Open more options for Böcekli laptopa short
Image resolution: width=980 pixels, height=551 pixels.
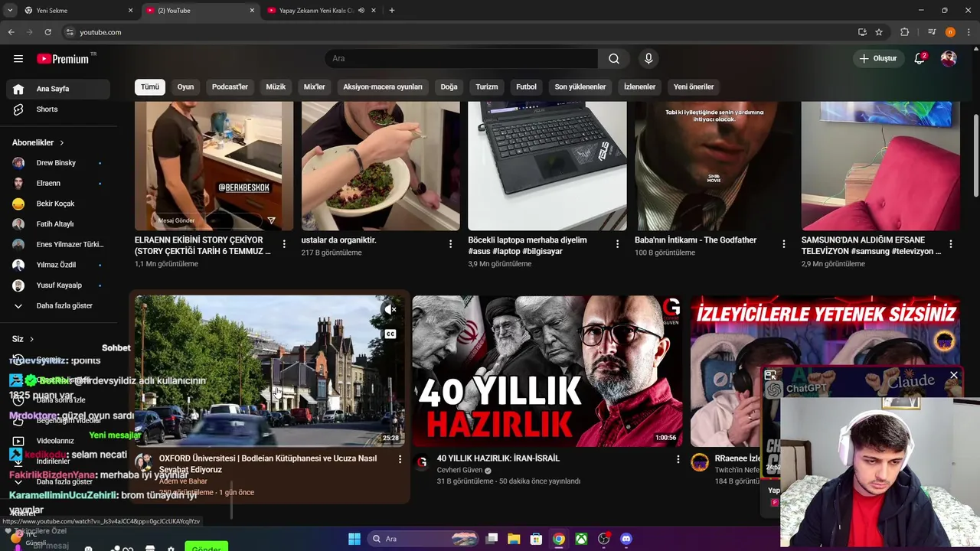[618, 244]
